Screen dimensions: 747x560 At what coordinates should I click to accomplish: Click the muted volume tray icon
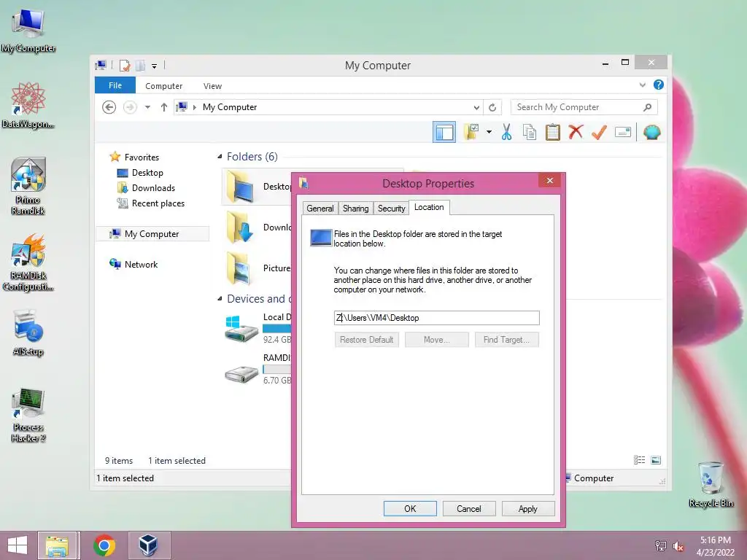click(x=678, y=546)
